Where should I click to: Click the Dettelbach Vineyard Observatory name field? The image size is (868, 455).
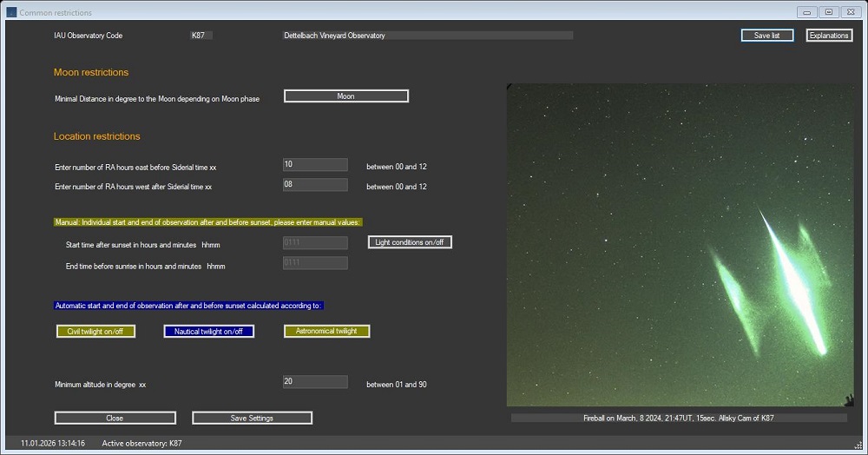pos(427,36)
